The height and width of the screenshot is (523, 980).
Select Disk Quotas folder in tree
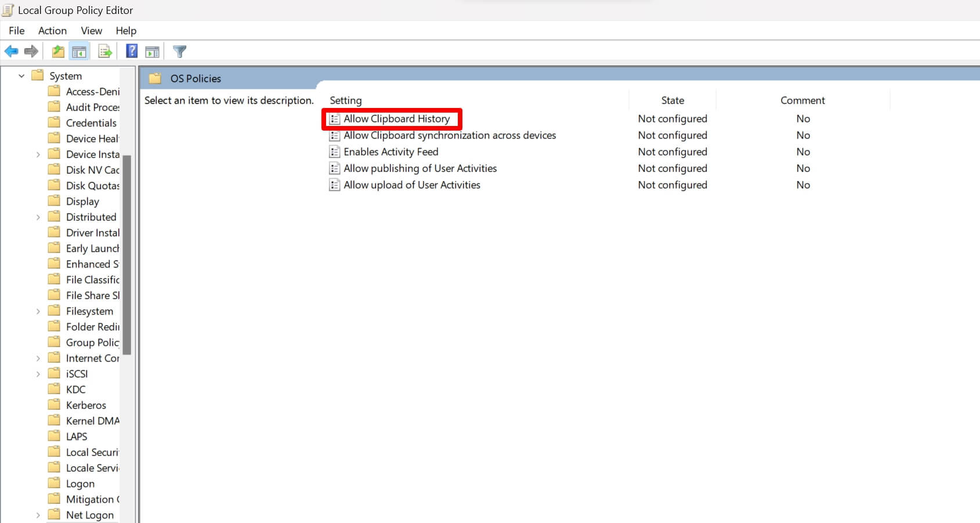tap(93, 186)
